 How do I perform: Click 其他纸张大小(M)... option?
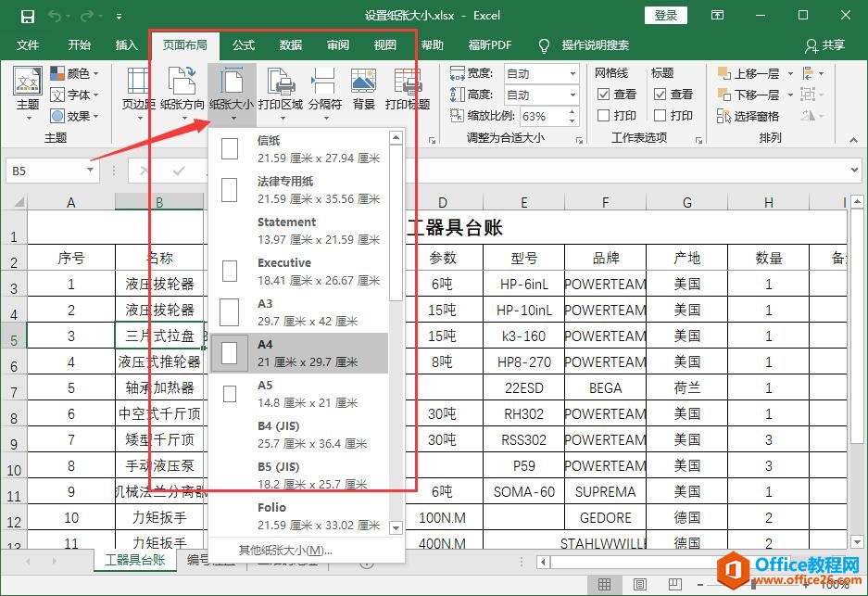point(285,551)
